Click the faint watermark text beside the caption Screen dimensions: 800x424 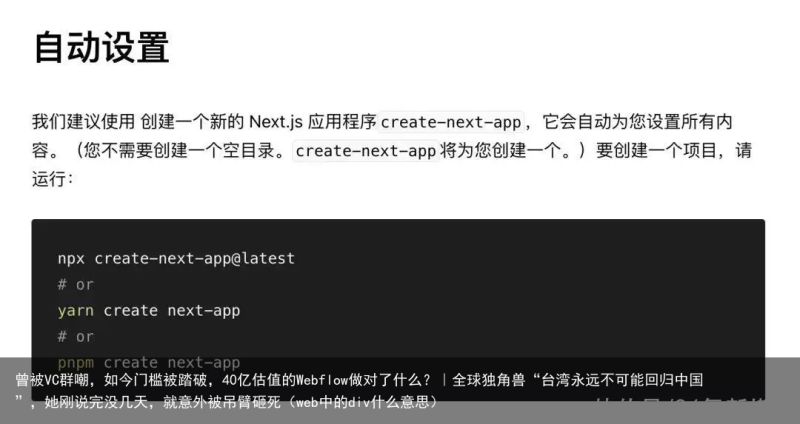pos(680,407)
